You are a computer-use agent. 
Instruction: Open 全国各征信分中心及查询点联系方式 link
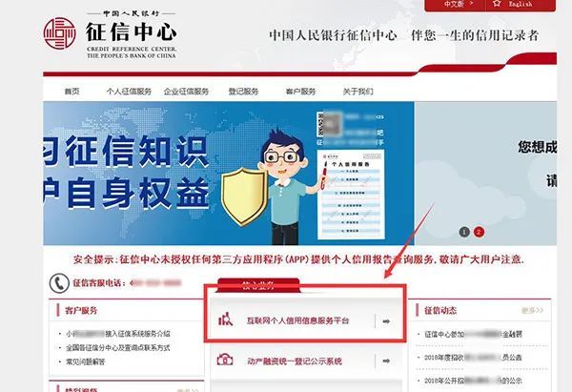pyautogui.click(x=118, y=348)
